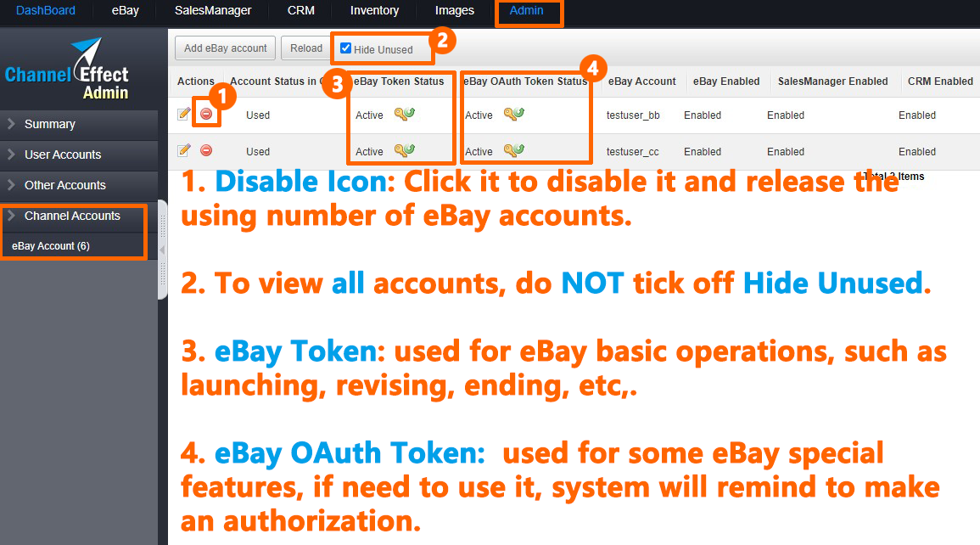Click OAuth Token Active text for testuser_cc
This screenshot has height=545, width=980.
pyautogui.click(x=479, y=152)
